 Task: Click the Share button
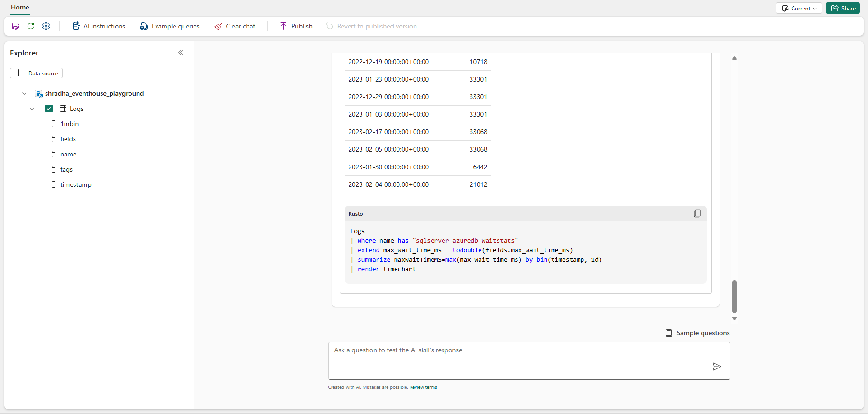point(843,8)
